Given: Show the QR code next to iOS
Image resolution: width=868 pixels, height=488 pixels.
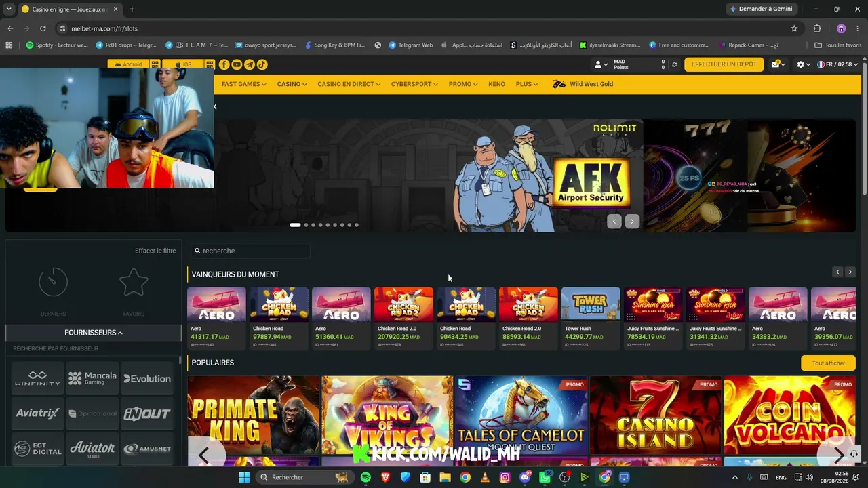Looking at the screenshot, I should coord(210,64).
